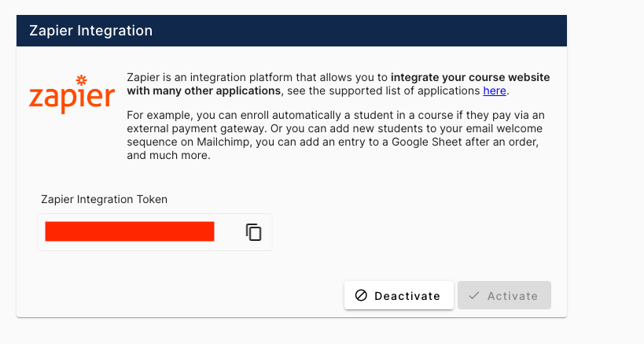The width and height of the screenshot is (644, 344).
Task: Copy the Zapier integration token
Action: tap(253, 232)
